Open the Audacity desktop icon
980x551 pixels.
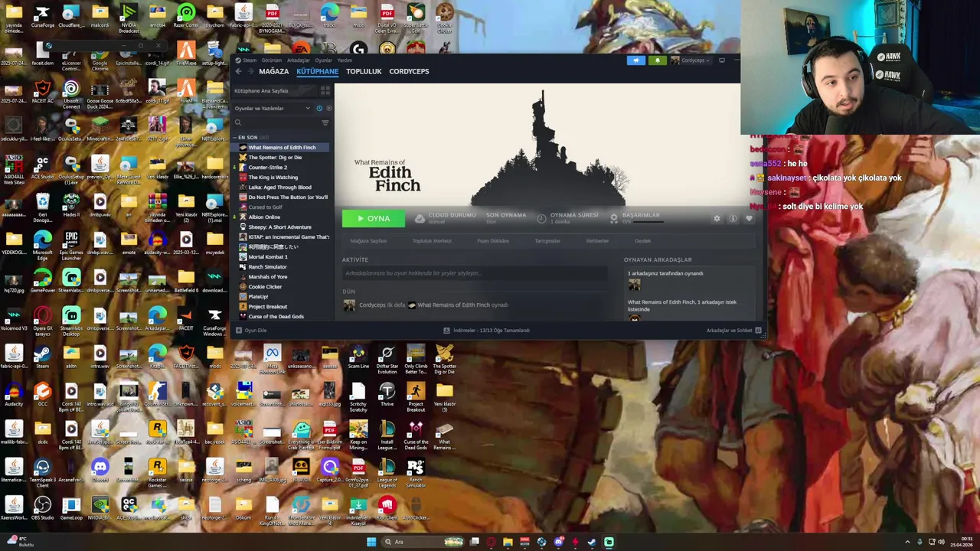point(14,395)
